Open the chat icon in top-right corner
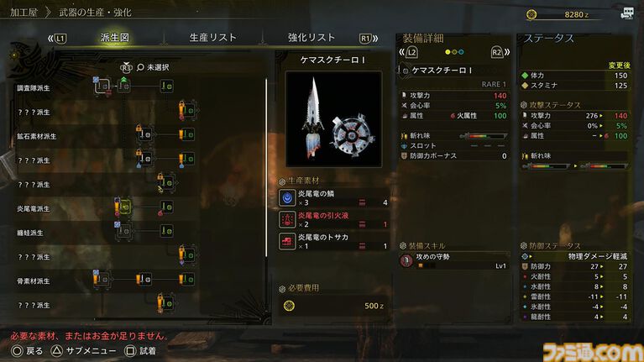Image resolution: width=644 pixels, height=362 pixels. pyautogui.click(x=626, y=13)
